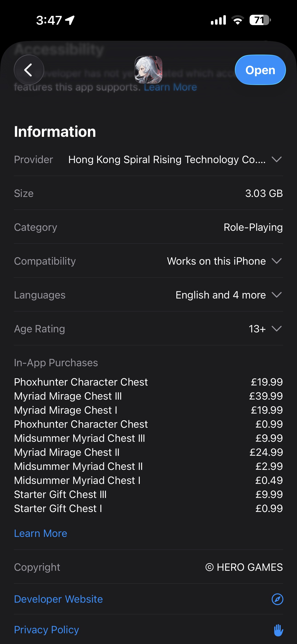This screenshot has width=297, height=644.
Task: Tap the battery indicator showing 71
Action: pyautogui.click(x=260, y=20)
